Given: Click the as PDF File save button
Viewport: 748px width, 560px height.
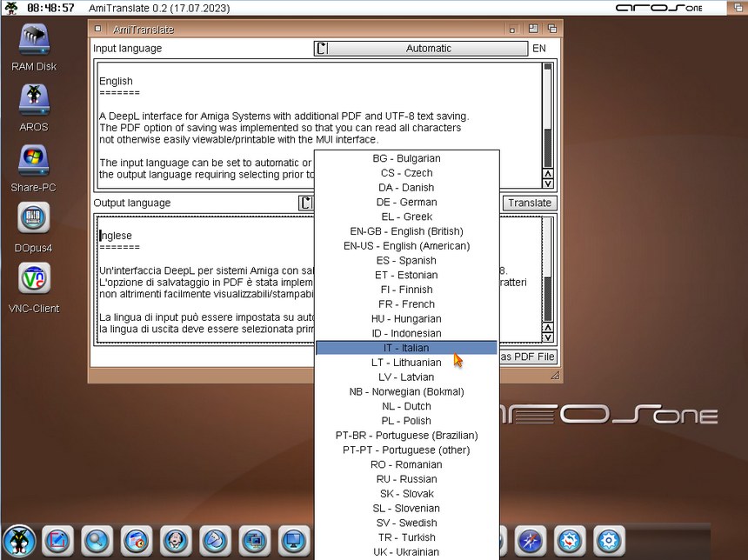Looking at the screenshot, I should pyautogui.click(x=528, y=357).
